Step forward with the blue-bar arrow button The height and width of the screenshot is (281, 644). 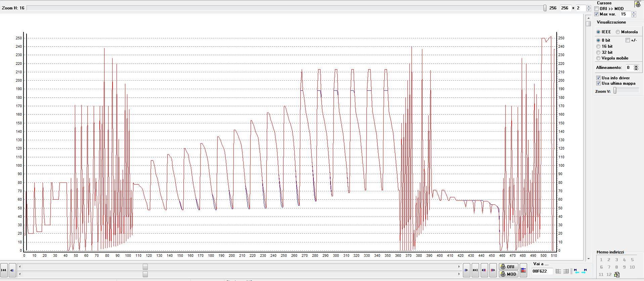[x=466, y=270]
